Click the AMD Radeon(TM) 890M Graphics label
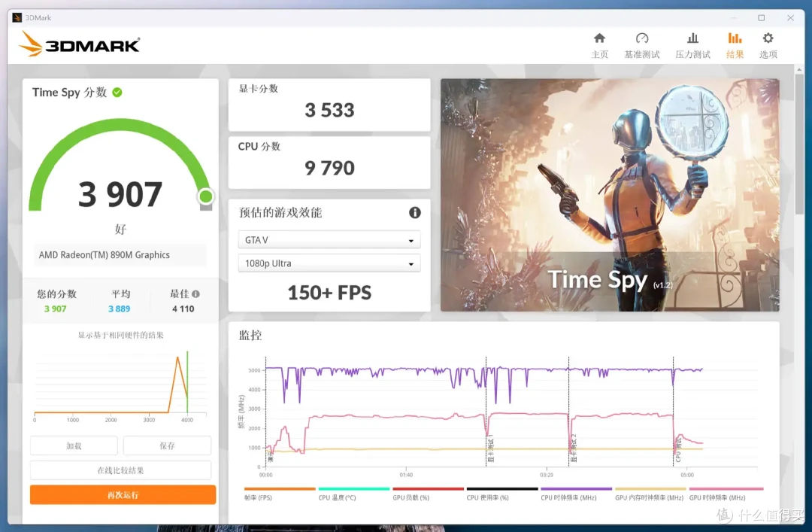 pyautogui.click(x=104, y=254)
